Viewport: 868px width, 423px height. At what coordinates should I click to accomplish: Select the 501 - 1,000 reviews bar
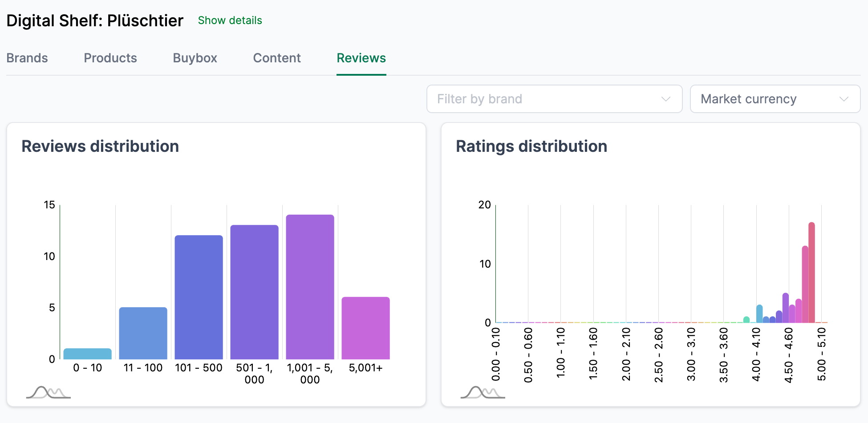[254, 292]
